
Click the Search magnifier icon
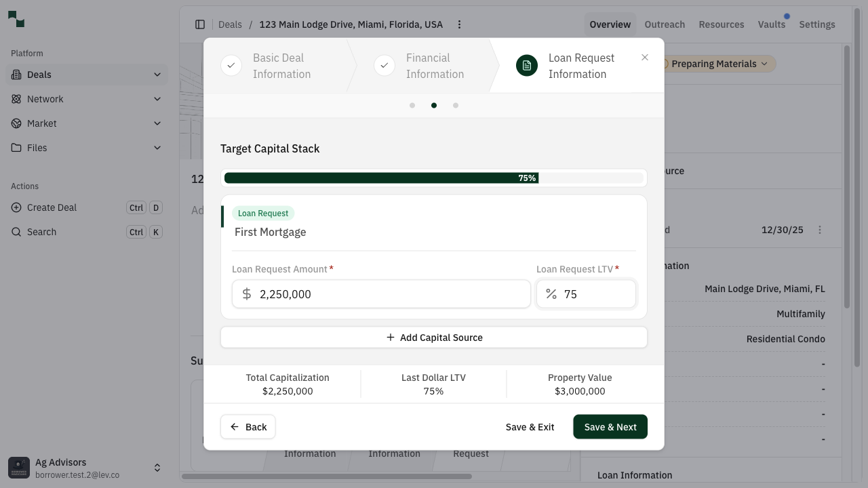point(16,232)
